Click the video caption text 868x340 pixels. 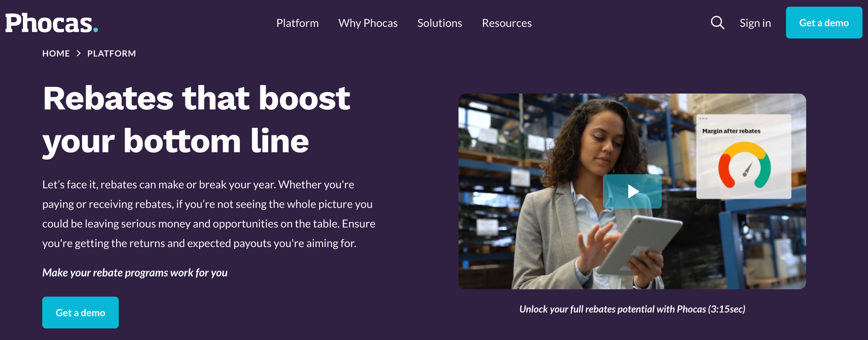coord(632,309)
